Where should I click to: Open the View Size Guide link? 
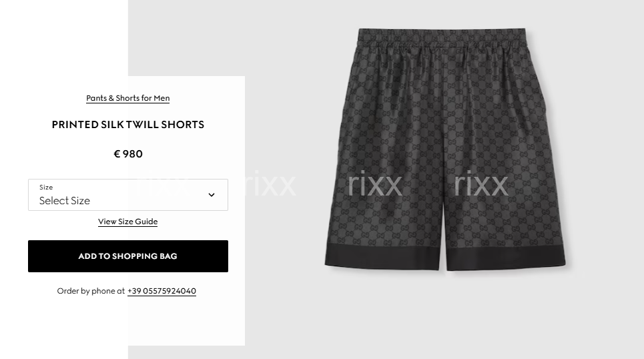tap(127, 222)
